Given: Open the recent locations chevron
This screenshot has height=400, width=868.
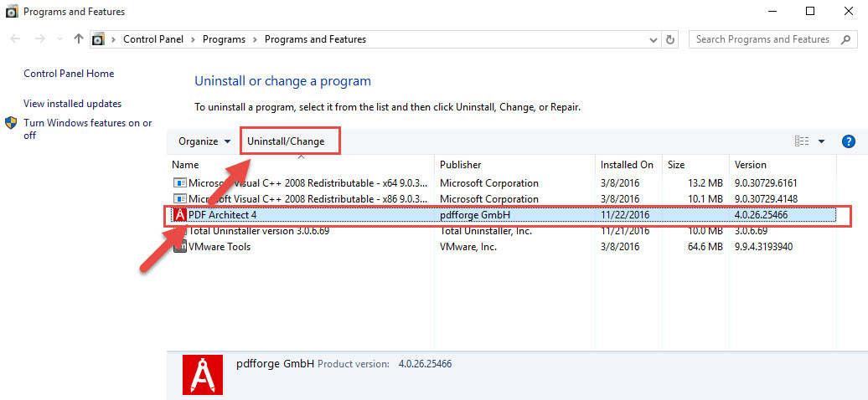Looking at the screenshot, I should (59, 40).
